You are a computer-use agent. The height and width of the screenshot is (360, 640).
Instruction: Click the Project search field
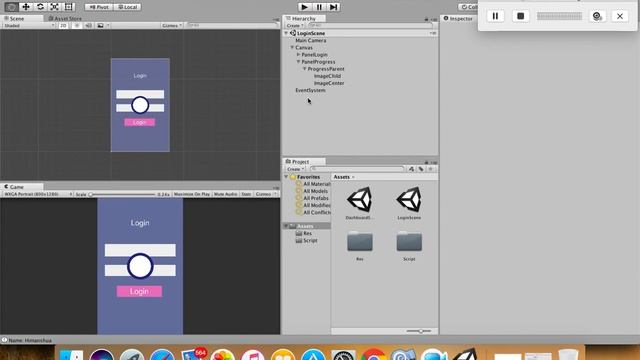coord(357,169)
